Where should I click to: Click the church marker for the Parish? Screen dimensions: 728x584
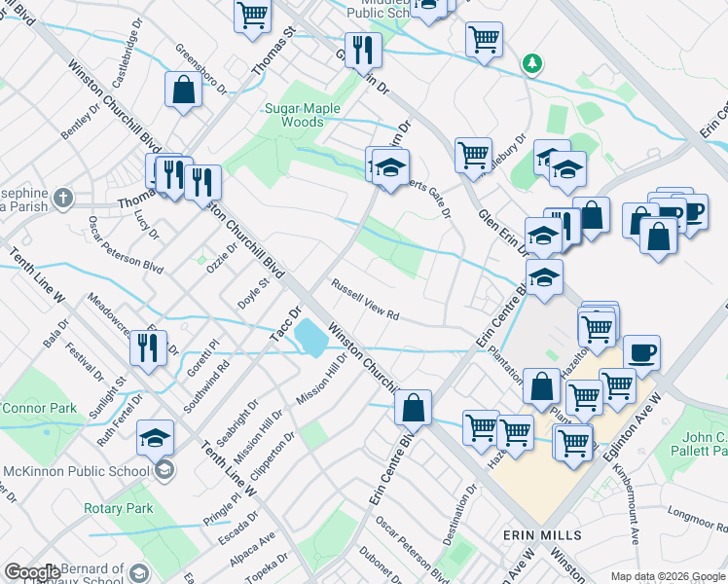click(63, 200)
